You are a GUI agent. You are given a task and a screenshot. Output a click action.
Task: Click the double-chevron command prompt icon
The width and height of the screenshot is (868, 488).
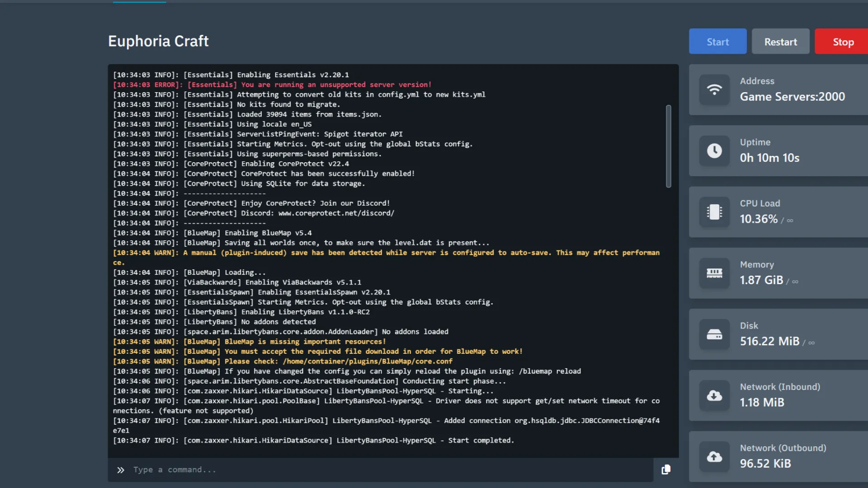point(120,470)
